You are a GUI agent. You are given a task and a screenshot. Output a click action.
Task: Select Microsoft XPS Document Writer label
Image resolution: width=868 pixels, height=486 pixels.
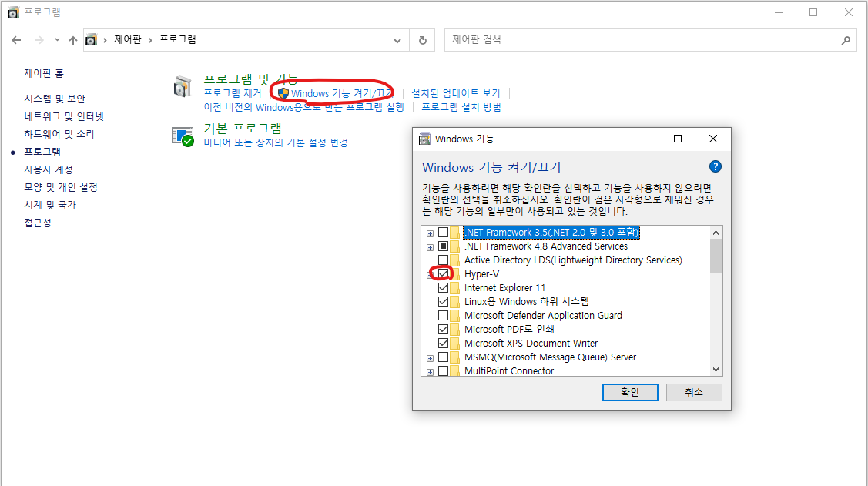[x=531, y=344]
